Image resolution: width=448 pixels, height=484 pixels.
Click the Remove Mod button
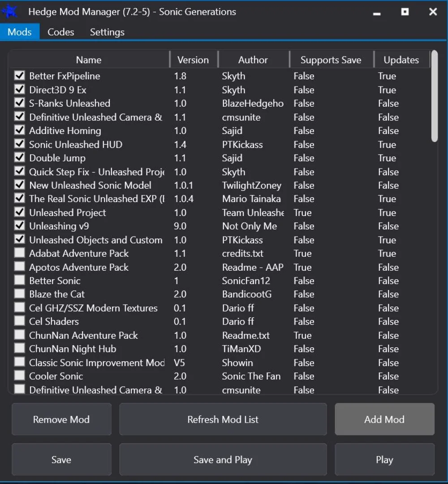pos(61,419)
